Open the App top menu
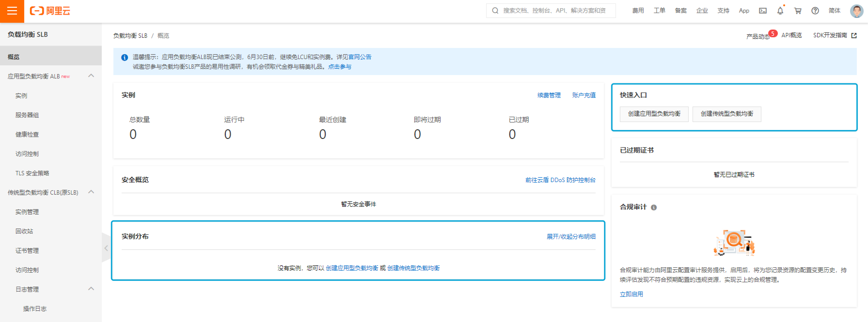Image resolution: width=868 pixels, height=322 pixels. (x=744, y=11)
